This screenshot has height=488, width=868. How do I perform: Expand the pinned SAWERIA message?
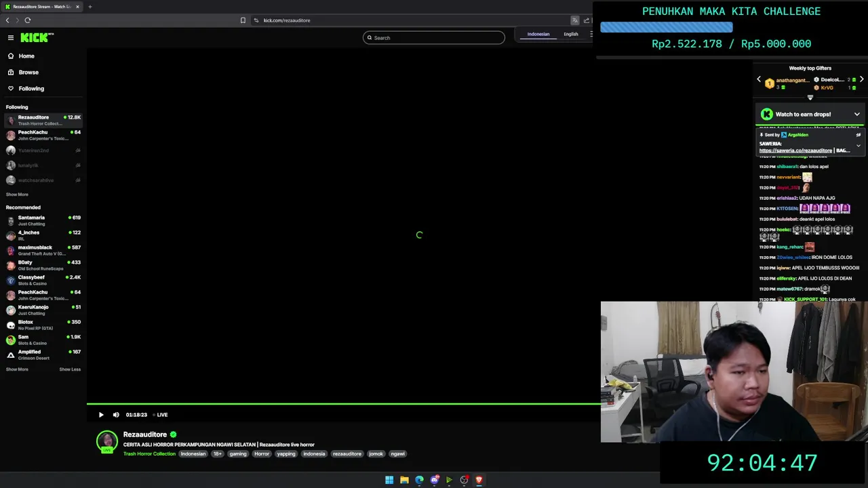[x=859, y=146]
